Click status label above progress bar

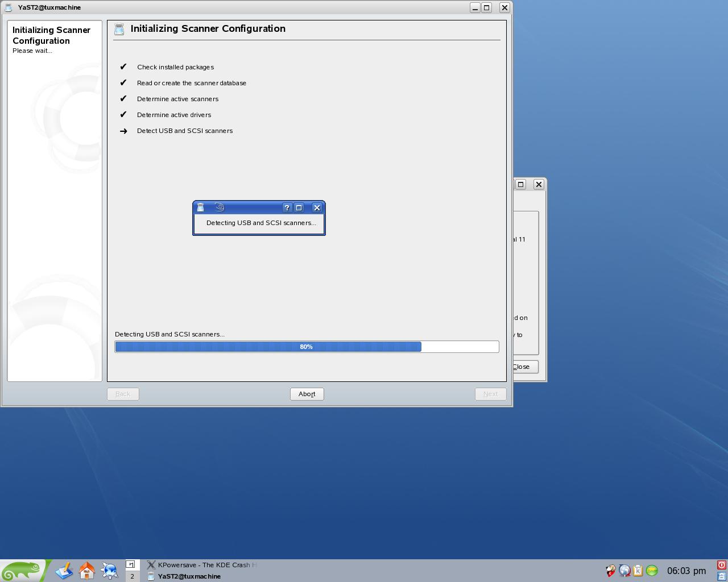tap(169, 334)
